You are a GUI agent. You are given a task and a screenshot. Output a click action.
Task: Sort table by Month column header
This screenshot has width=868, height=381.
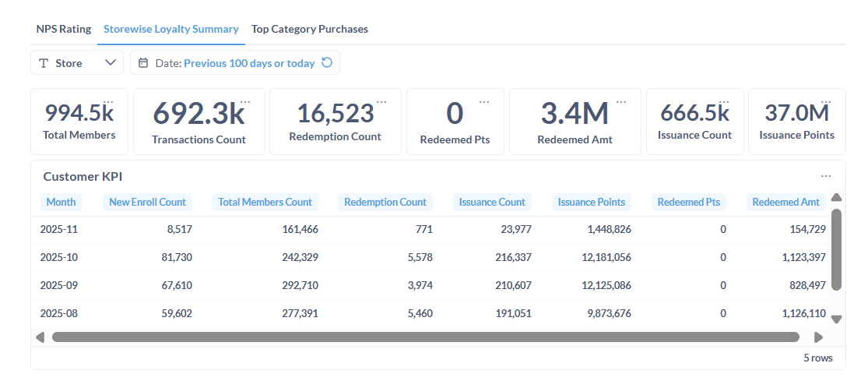(x=61, y=202)
